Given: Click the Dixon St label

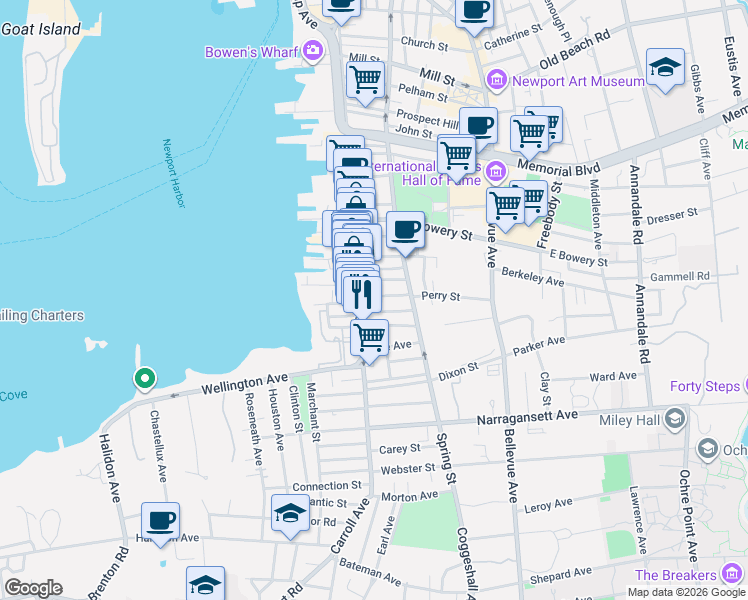Looking at the screenshot, I should click(x=458, y=372).
